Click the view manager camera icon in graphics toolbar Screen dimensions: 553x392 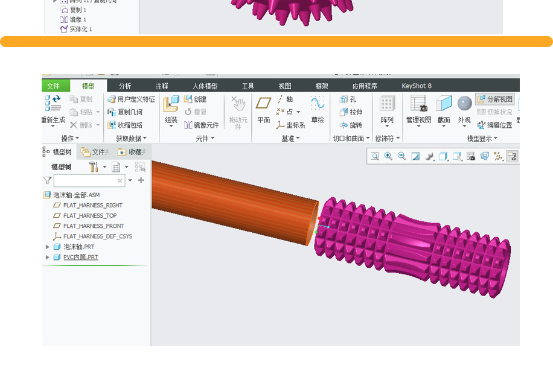pos(471,156)
